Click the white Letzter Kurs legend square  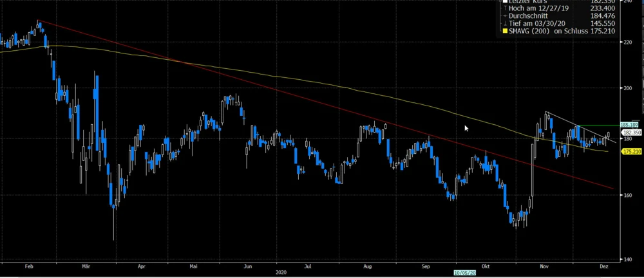click(504, 2)
